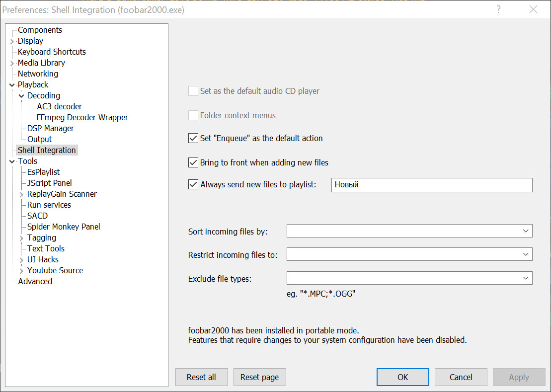Screen dimensions: 551x392
Task: Open Restrict incoming files to dropdown
Action: [526, 254]
